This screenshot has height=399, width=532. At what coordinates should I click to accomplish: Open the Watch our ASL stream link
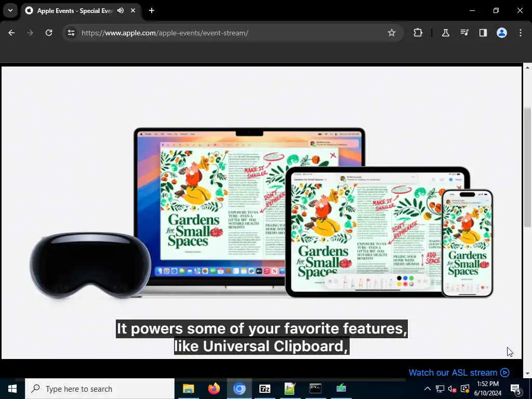coord(459,373)
